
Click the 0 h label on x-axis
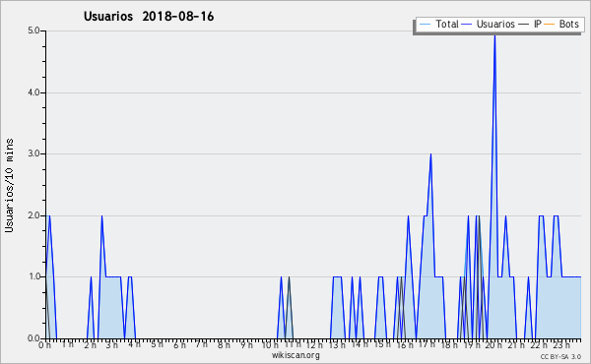click(44, 344)
